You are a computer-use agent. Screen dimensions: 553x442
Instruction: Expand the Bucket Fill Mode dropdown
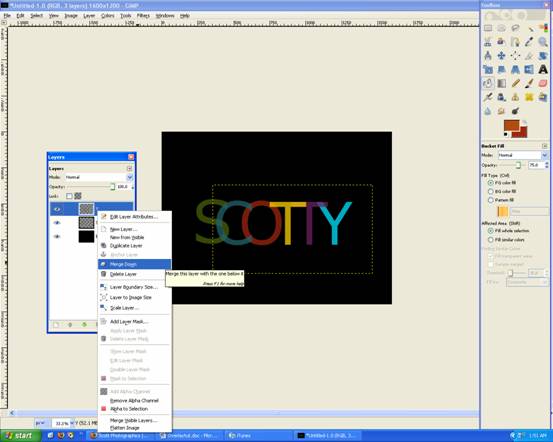coord(523,155)
